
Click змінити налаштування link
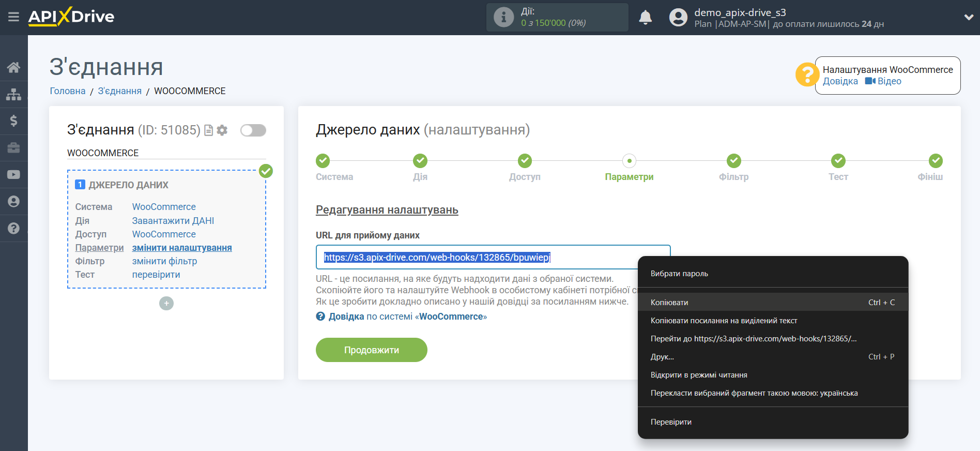click(x=182, y=248)
